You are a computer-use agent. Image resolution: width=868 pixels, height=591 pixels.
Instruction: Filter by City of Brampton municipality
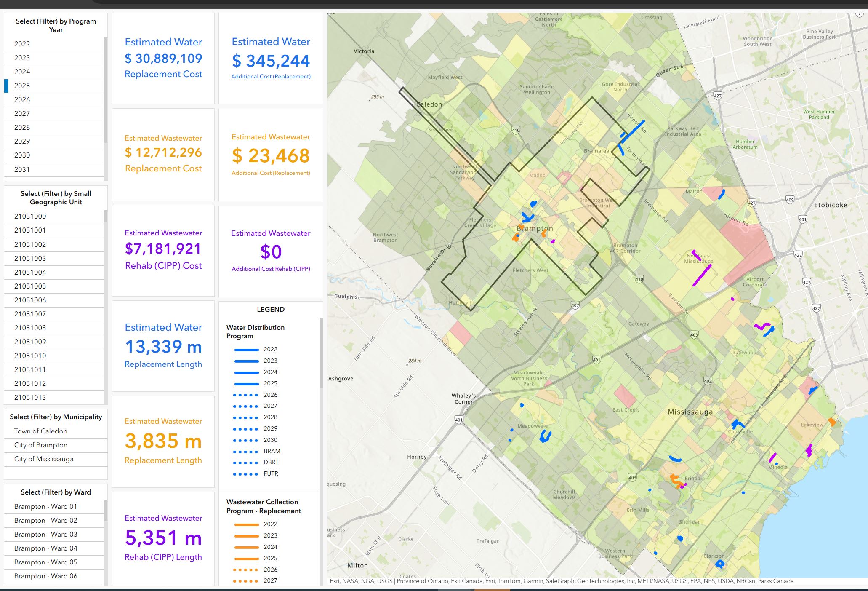pos(56,445)
